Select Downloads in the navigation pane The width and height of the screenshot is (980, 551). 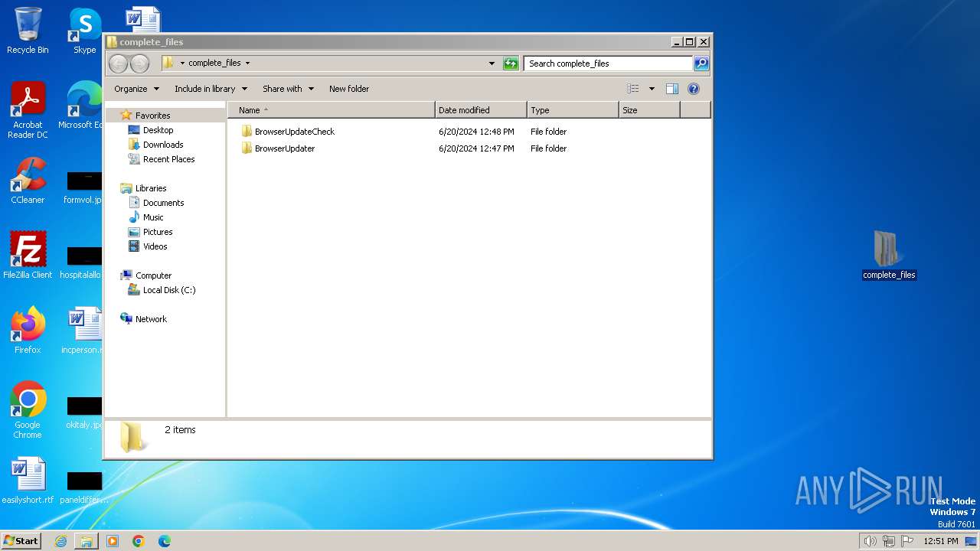coord(163,145)
